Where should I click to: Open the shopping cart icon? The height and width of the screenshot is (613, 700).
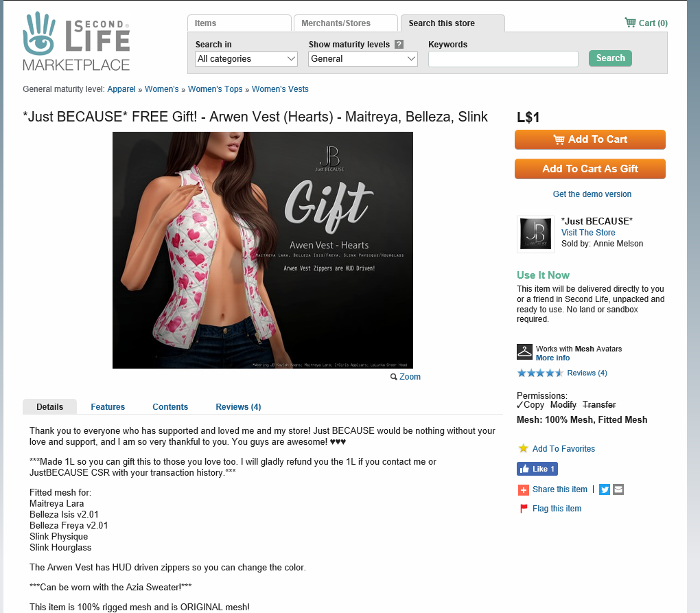click(630, 23)
